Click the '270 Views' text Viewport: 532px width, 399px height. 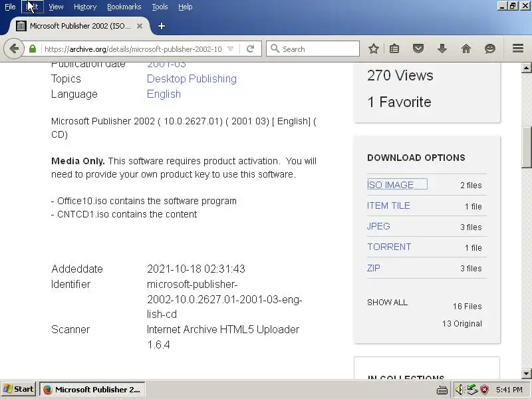coord(400,75)
